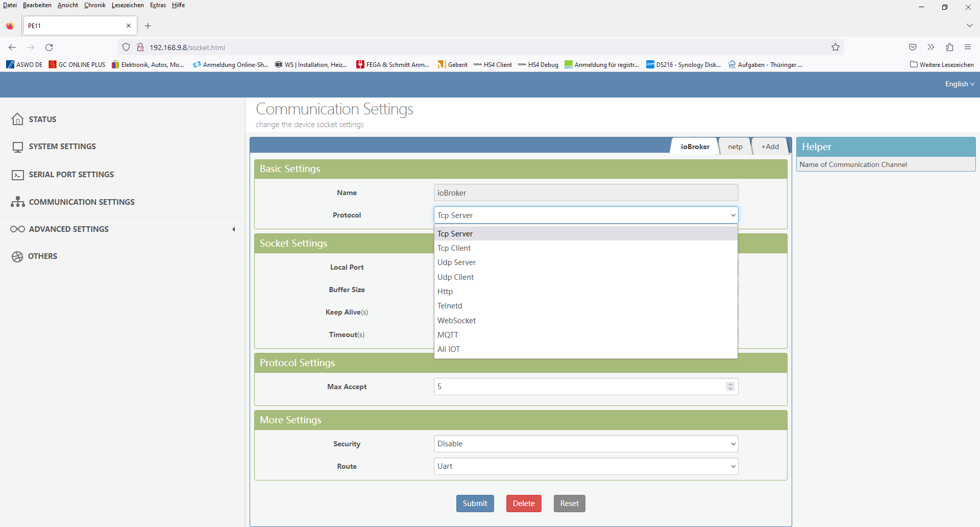Click the +Add channel tab
980x527 pixels.
pos(770,147)
